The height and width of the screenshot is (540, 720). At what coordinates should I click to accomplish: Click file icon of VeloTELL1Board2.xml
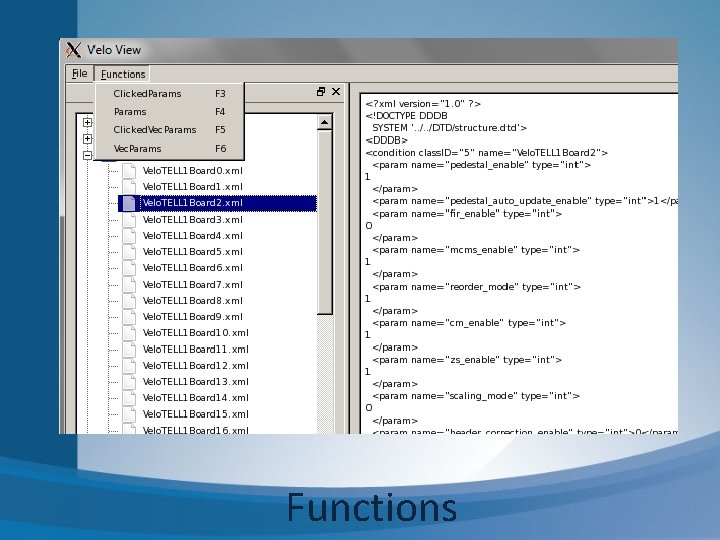click(x=129, y=203)
